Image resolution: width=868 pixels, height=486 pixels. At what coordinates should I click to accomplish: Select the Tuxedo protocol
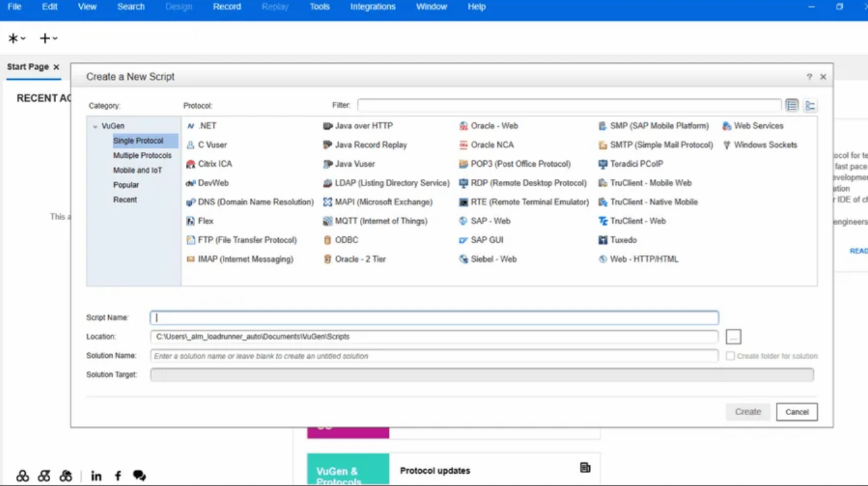[x=618, y=240]
